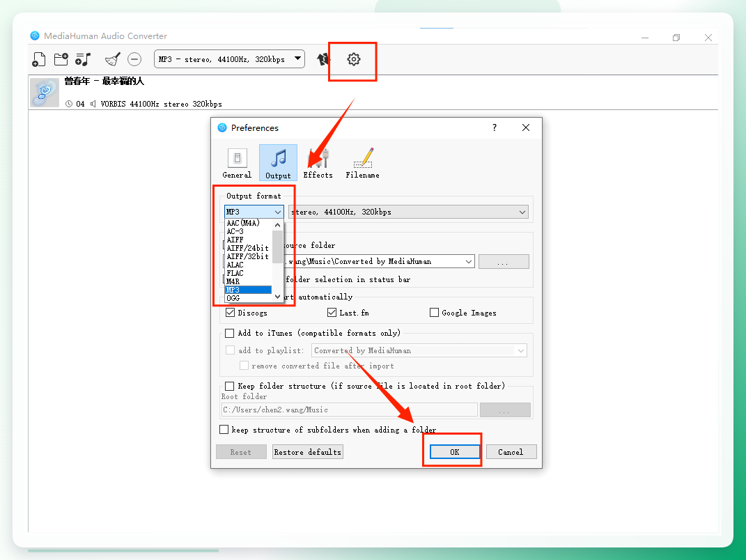The image size is (746, 560).
Task: Click the clear list broom icon
Action: pos(113,59)
